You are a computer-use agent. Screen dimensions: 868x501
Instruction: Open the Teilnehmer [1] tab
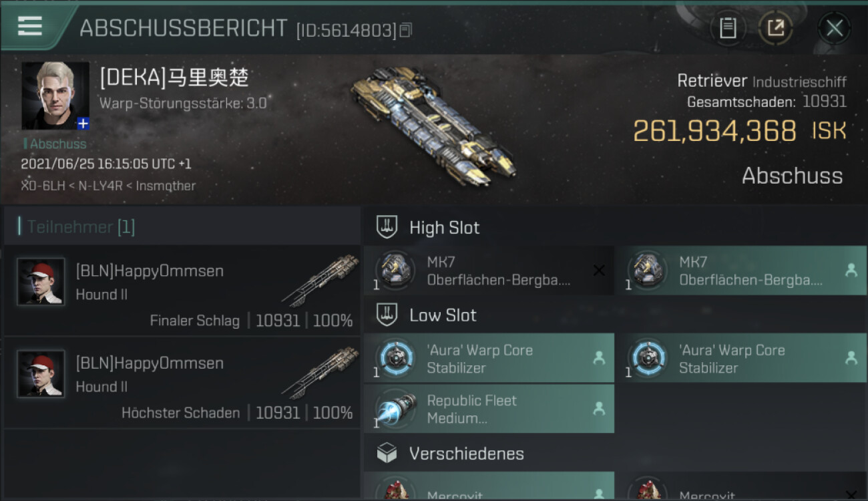[x=81, y=227]
